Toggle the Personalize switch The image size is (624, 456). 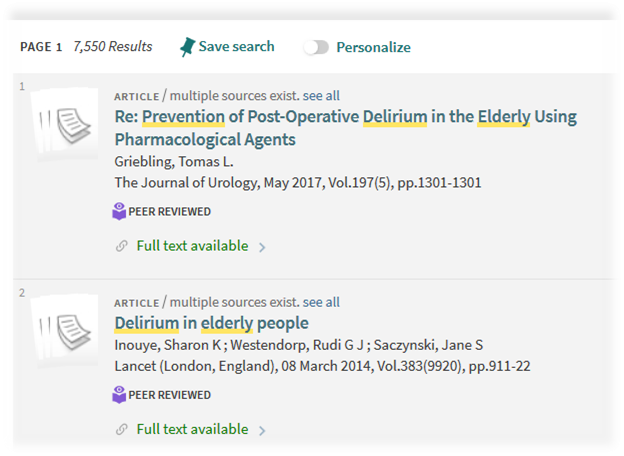click(316, 47)
